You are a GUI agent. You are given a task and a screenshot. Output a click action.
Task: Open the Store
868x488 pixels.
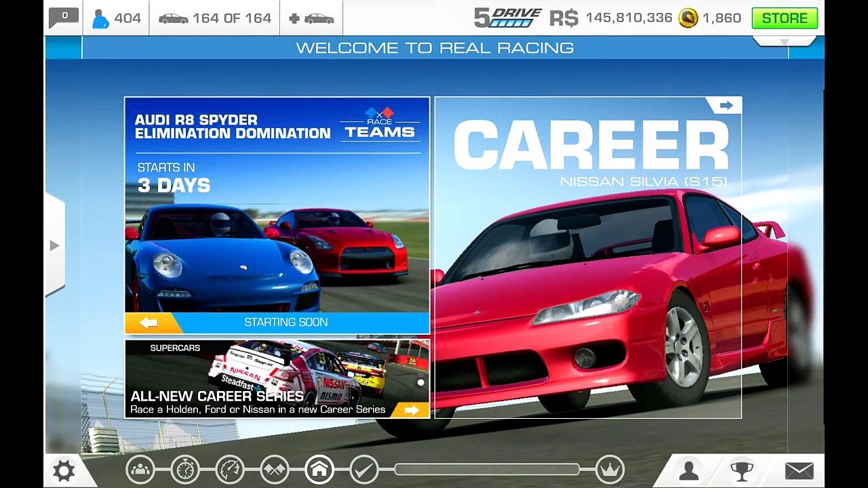tap(785, 18)
